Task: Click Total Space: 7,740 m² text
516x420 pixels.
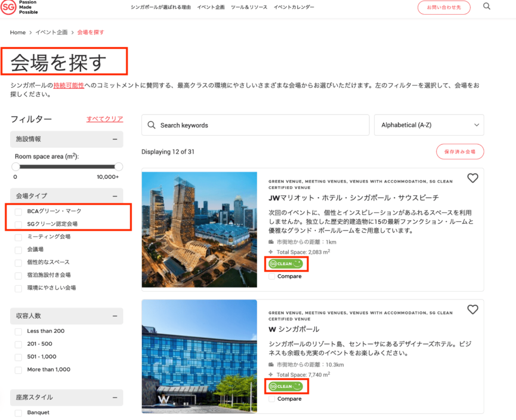Action: tap(303, 375)
